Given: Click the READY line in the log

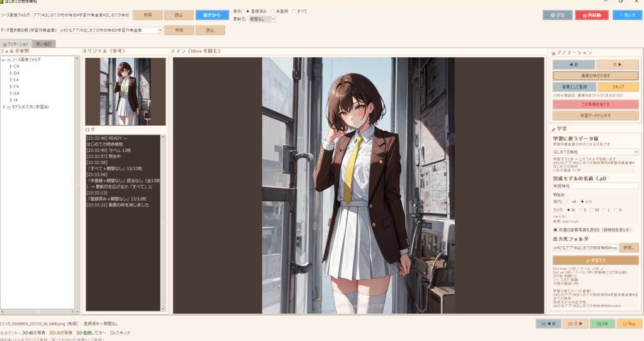Looking at the screenshot, I should point(107,138).
